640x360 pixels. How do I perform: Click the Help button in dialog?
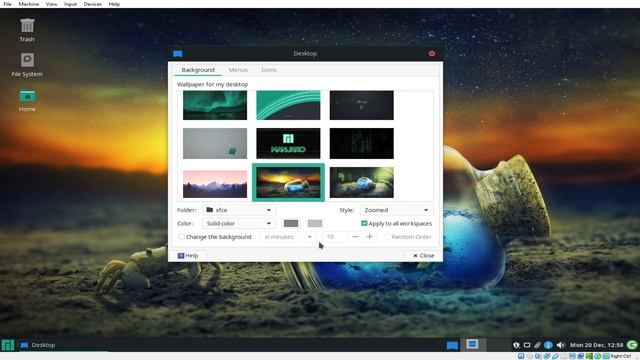tap(188, 256)
